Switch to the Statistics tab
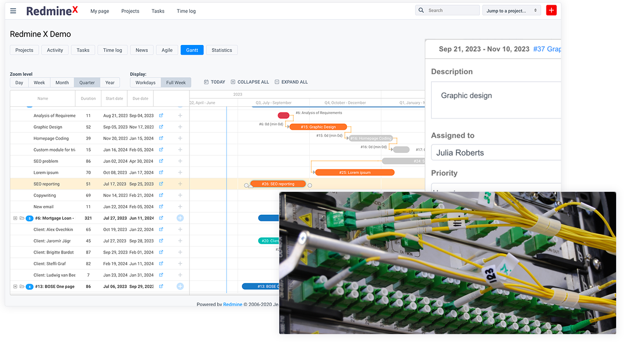The width and height of the screenshot is (625, 364). coord(222,50)
